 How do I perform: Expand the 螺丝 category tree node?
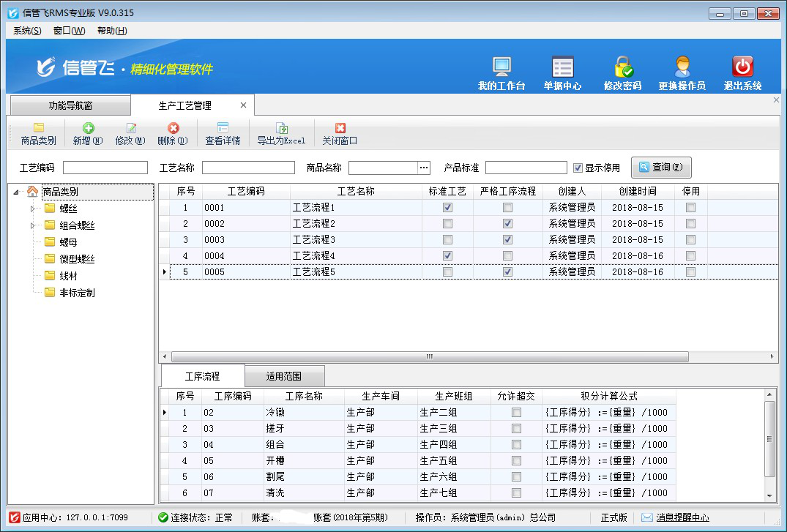click(x=32, y=209)
